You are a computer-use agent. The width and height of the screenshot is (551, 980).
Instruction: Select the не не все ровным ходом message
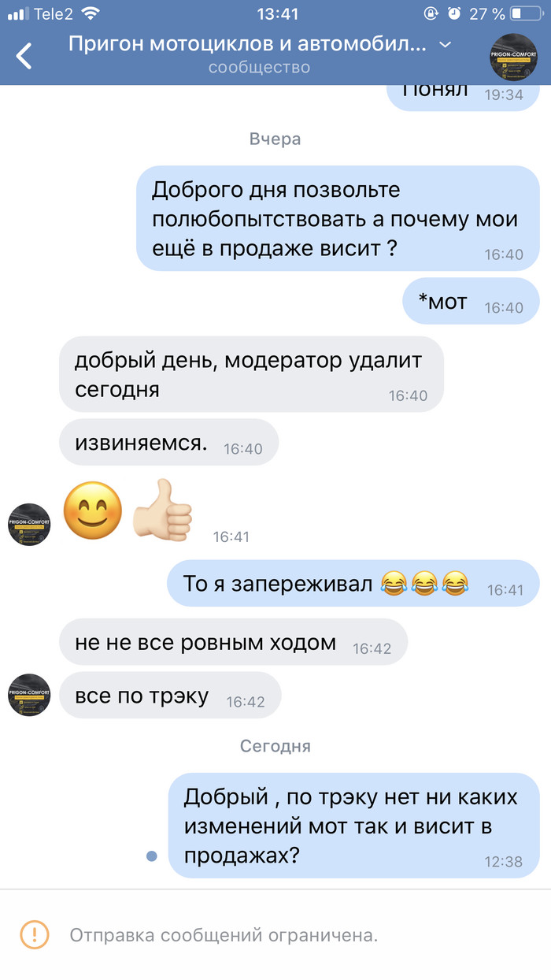pyautogui.click(x=233, y=642)
